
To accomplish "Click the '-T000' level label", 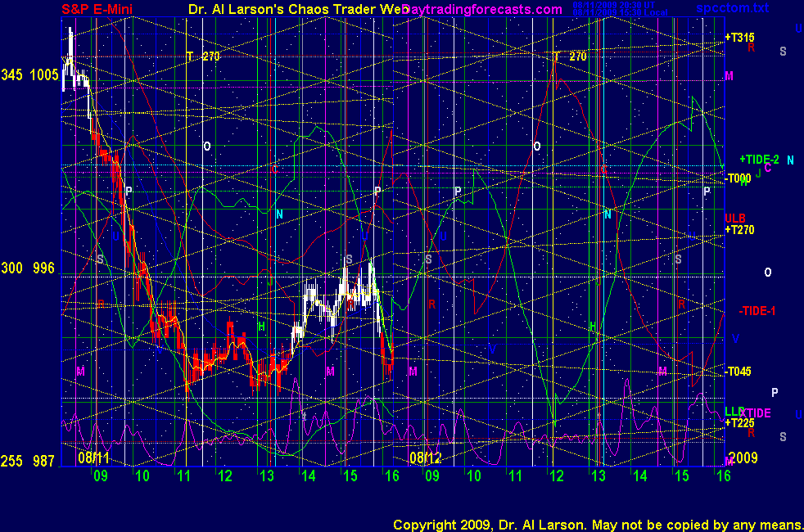I will [739, 178].
